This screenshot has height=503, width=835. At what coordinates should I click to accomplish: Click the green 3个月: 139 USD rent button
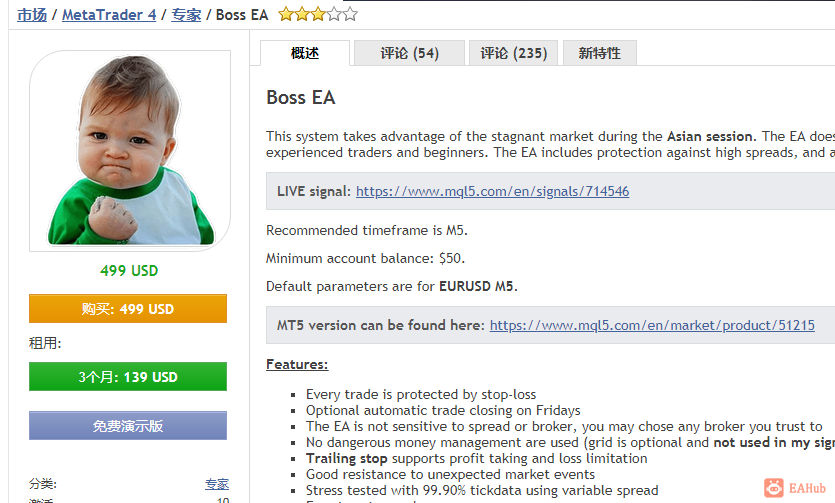(128, 377)
